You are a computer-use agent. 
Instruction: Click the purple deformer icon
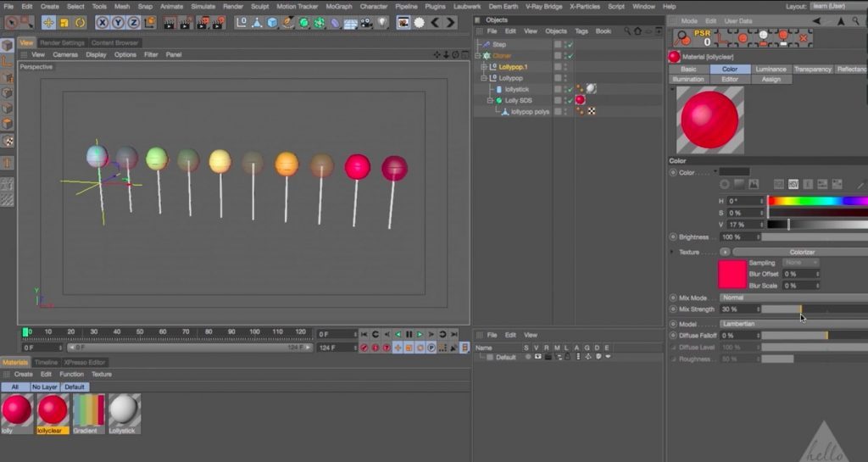point(335,23)
